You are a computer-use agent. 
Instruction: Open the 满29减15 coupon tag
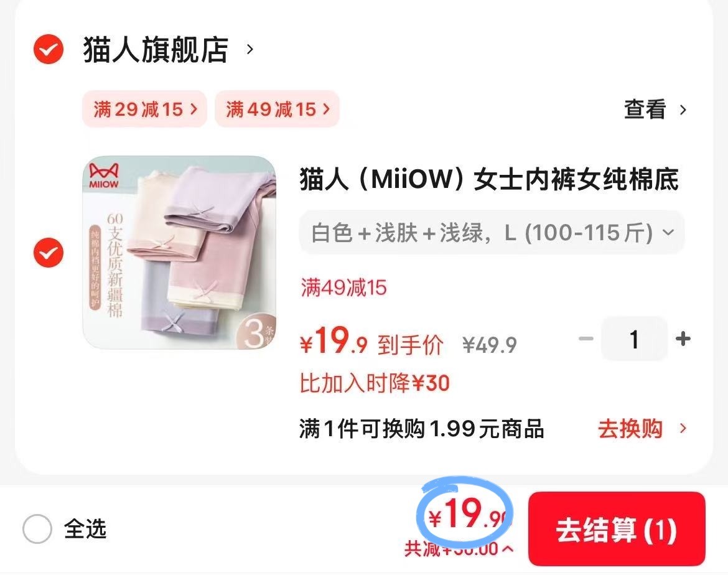click(144, 109)
